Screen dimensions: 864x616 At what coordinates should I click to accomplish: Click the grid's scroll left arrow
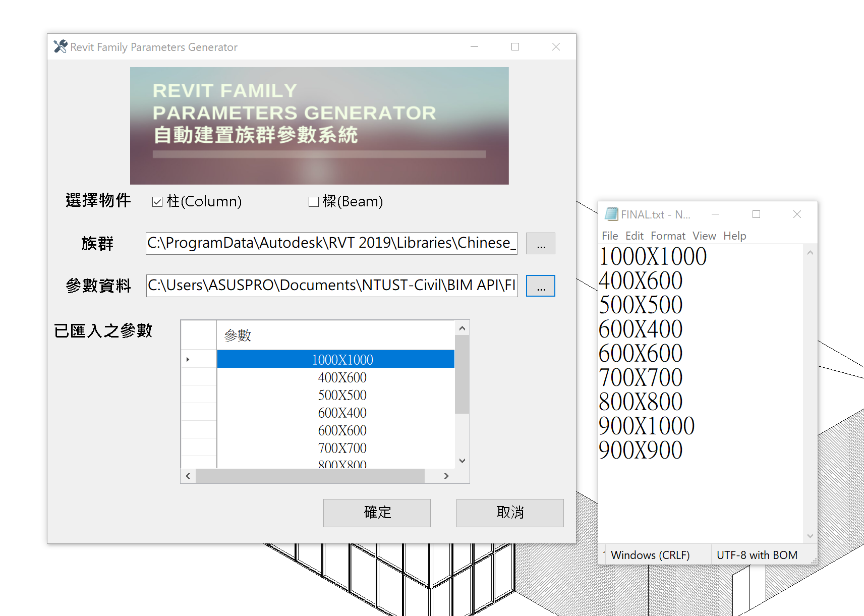(188, 476)
